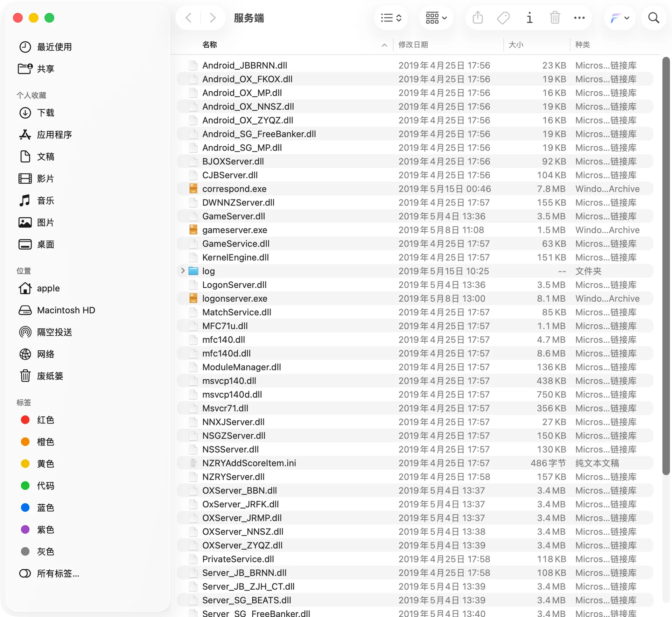This screenshot has height=617, width=672.
Task: Open the 音乐 sidebar folder
Action: pyautogui.click(x=36, y=201)
